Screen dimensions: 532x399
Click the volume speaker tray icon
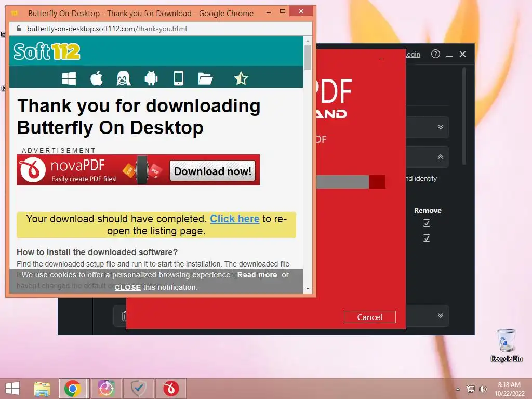click(483, 389)
